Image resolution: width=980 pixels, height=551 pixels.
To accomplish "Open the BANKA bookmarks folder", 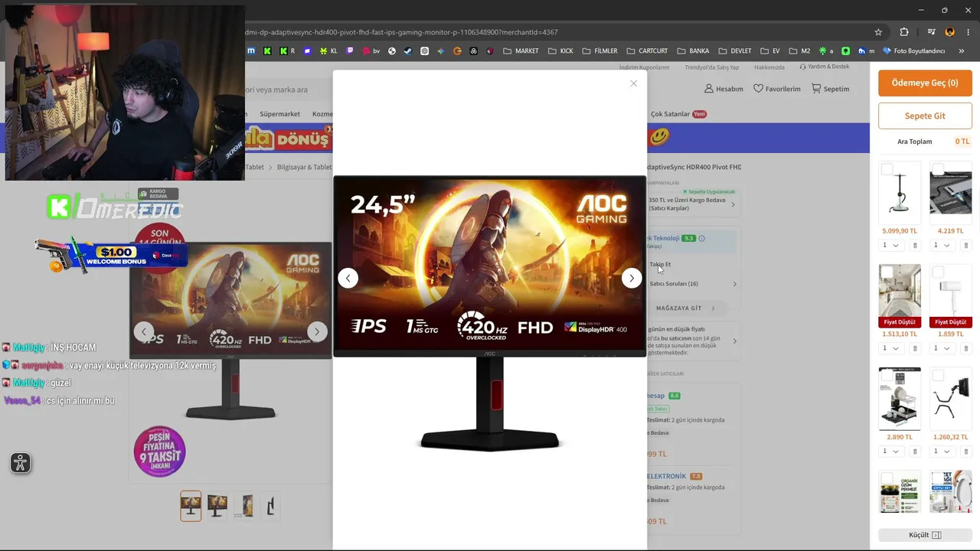I will click(x=692, y=51).
